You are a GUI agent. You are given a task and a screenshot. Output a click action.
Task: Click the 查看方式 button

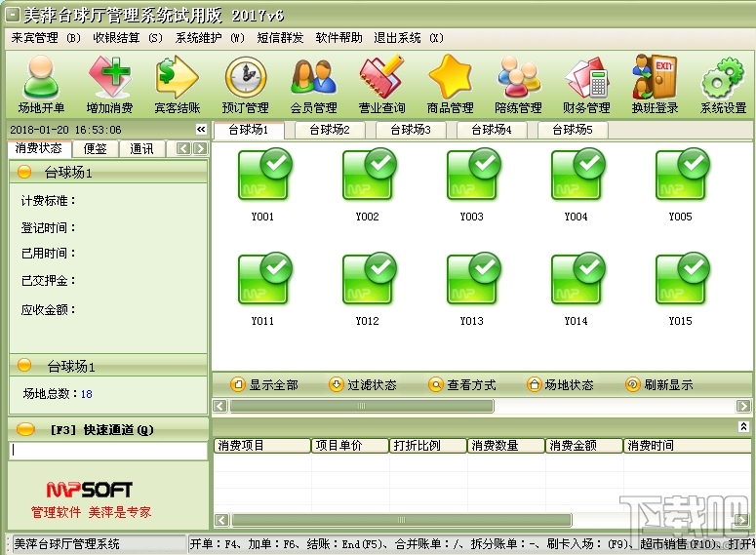tap(462, 384)
